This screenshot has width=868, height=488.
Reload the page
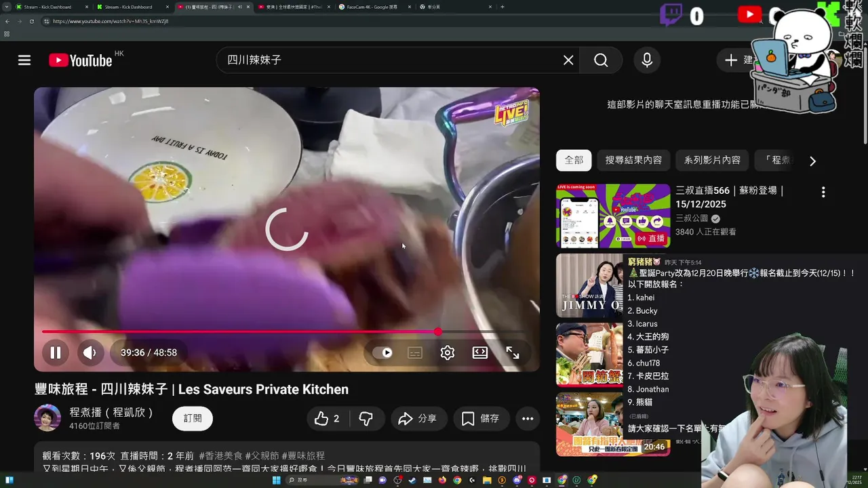pos(31,21)
